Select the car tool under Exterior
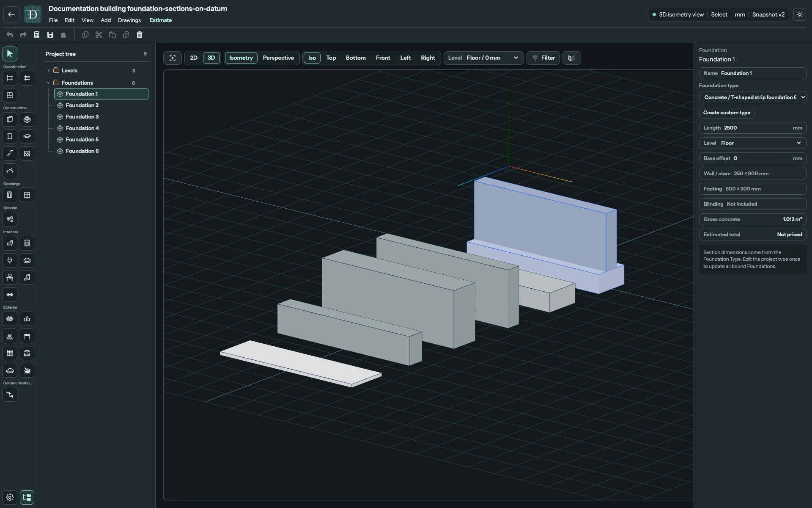The height and width of the screenshot is (508, 812). pyautogui.click(x=10, y=370)
